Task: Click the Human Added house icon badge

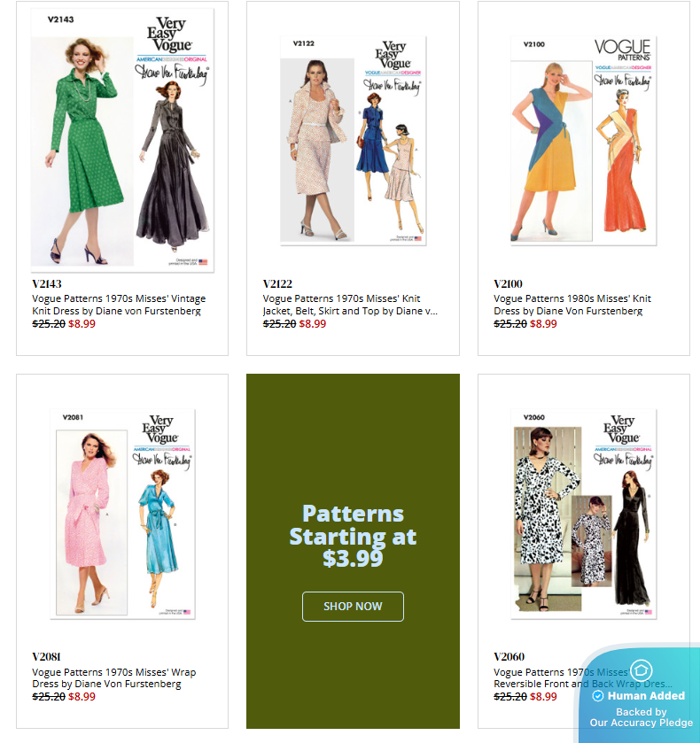Action: pyautogui.click(x=642, y=670)
